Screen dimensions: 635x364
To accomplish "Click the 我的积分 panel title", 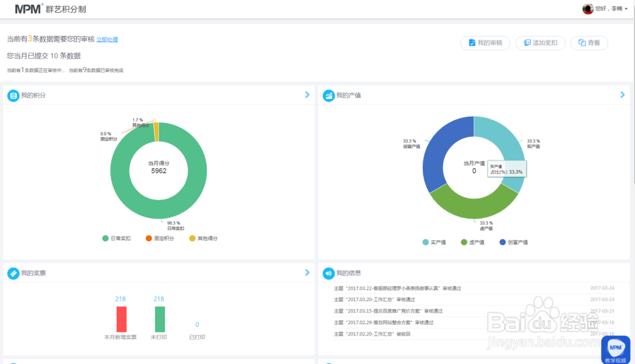I will coord(33,96).
